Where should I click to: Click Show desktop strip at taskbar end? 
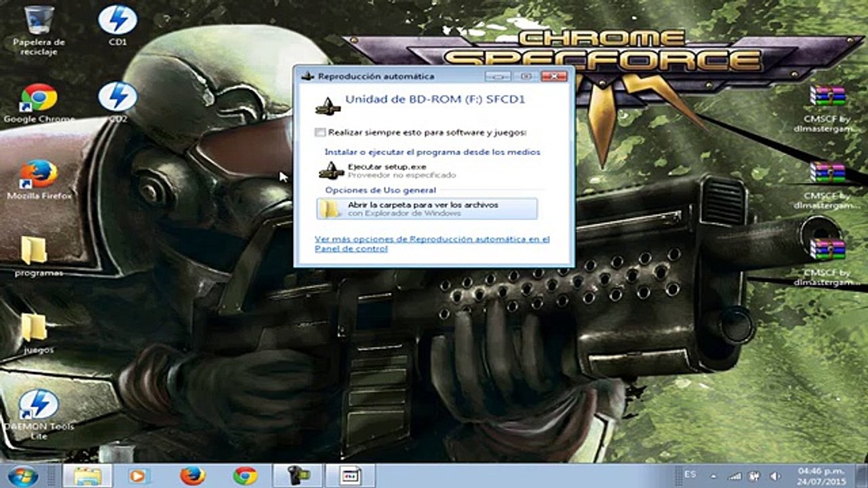tap(863, 476)
